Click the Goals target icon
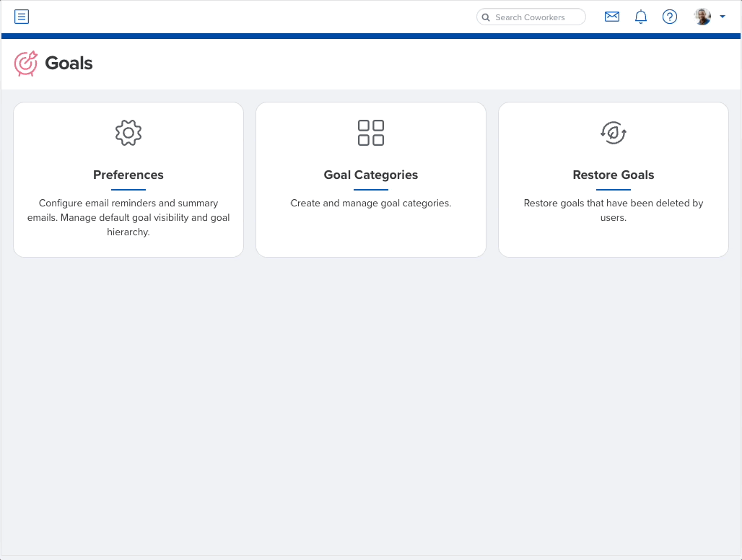Viewport: 742px width, 560px height. click(x=25, y=64)
